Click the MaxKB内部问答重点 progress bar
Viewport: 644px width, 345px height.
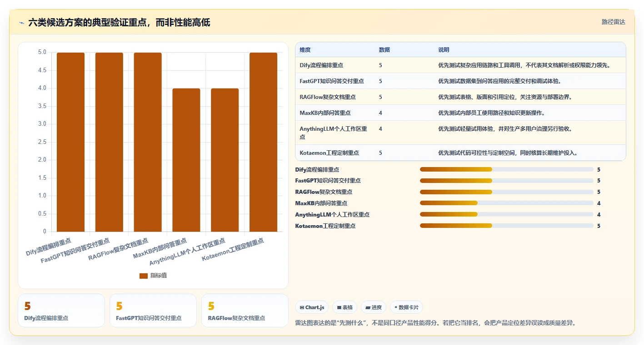pos(507,203)
